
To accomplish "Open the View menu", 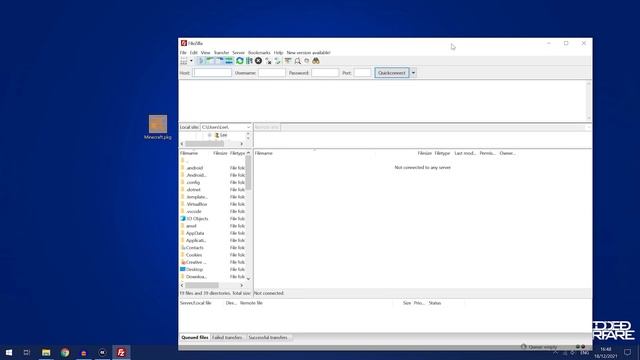I will (x=205, y=53).
